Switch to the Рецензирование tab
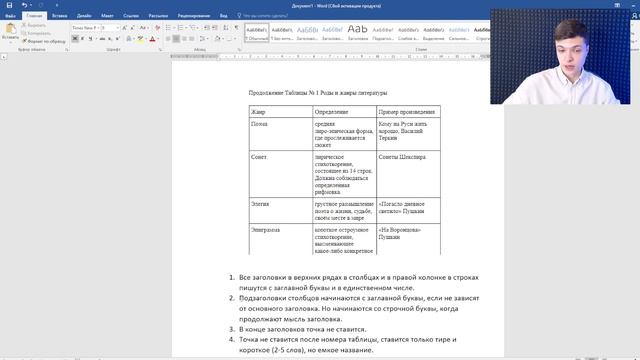Viewport: 640px width, 360px height. pyautogui.click(x=194, y=16)
